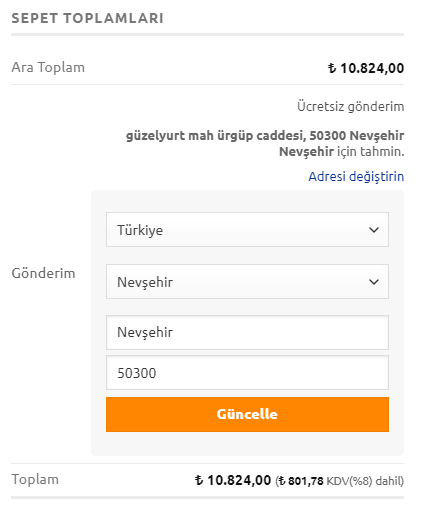Click the Ara Toplam label
Viewport: 423px width, 509px height.
[48, 67]
